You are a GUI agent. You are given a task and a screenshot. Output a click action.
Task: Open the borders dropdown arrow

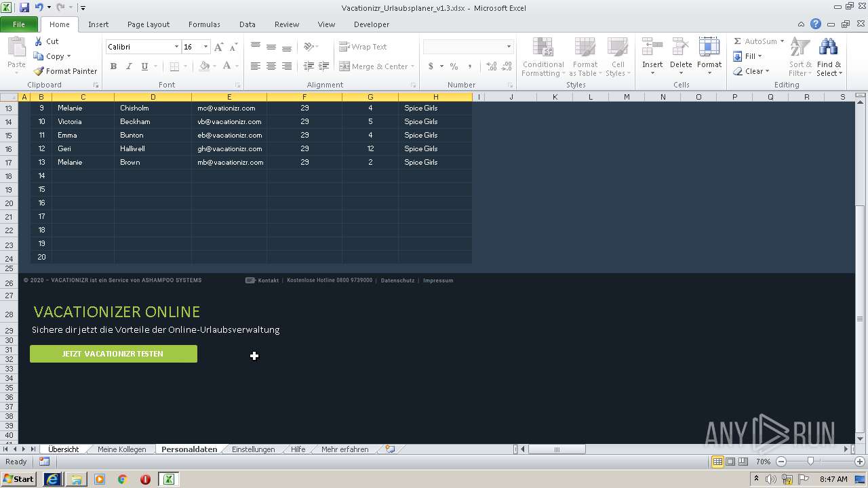(185, 66)
